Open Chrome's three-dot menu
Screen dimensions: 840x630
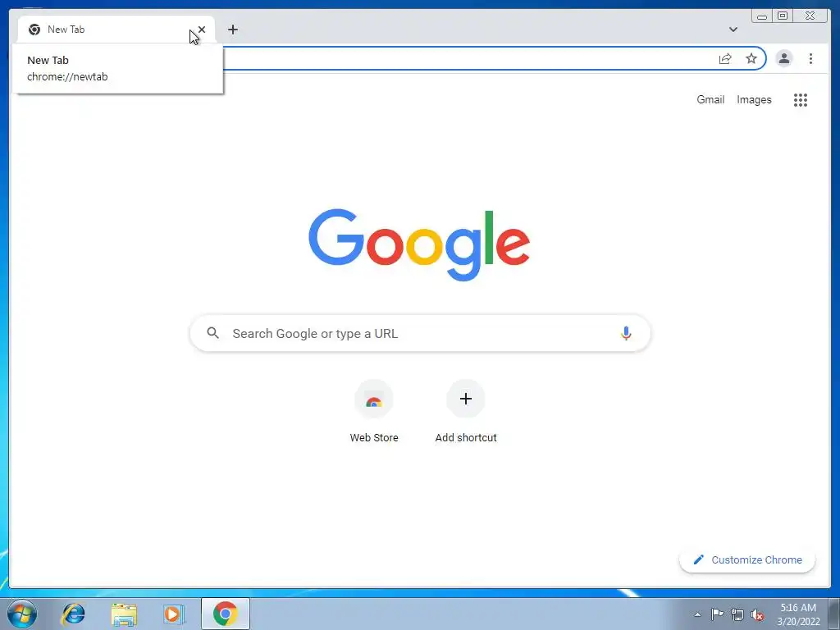810,58
